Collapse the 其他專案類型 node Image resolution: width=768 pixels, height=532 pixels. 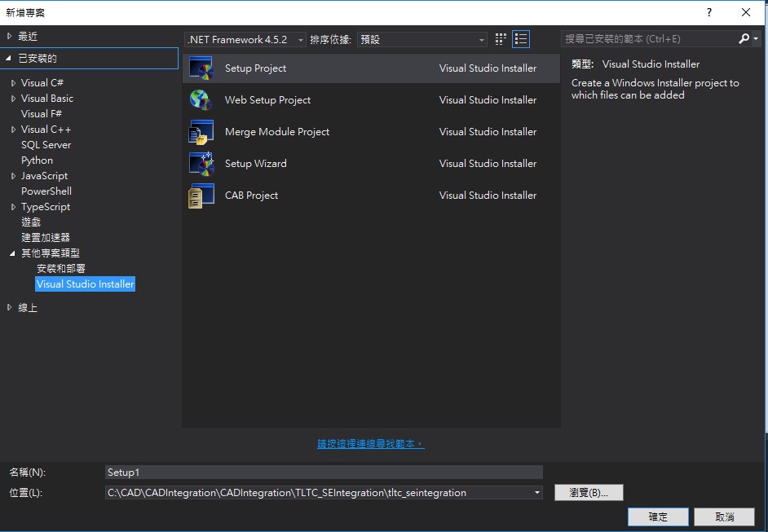(12, 253)
